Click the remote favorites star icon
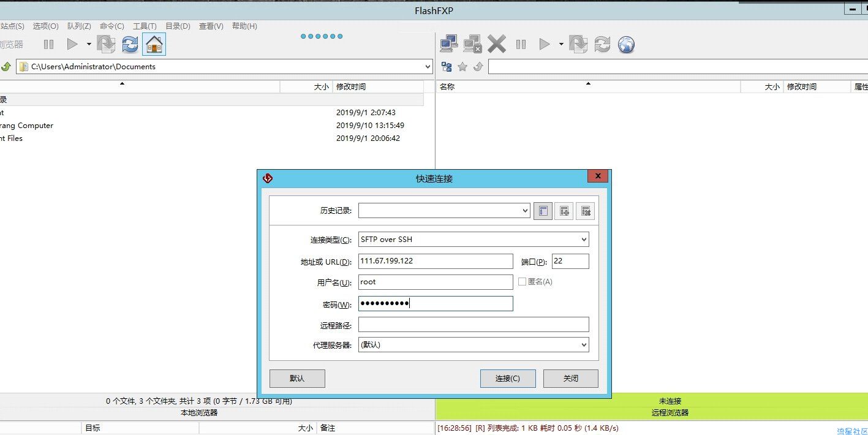868x435 pixels. click(462, 67)
